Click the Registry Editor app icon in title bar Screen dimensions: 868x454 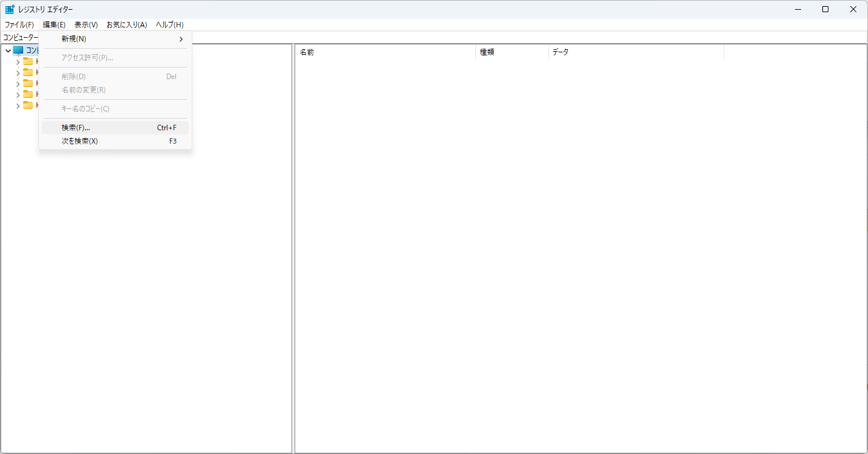click(x=10, y=9)
